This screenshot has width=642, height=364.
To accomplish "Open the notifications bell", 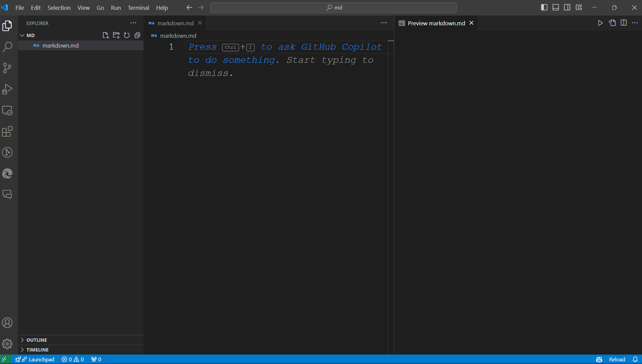I will (x=635, y=359).
